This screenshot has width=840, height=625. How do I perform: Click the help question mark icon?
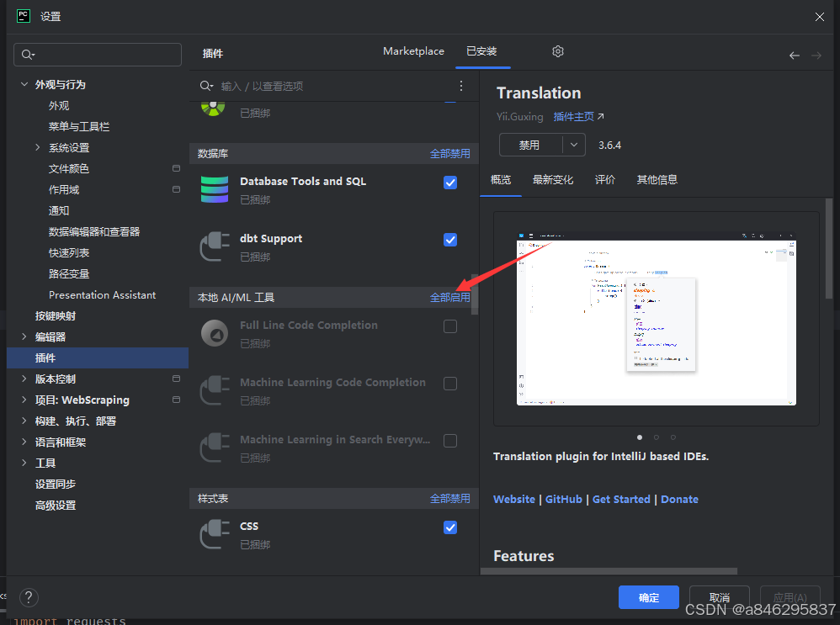[x=29, y=597]
